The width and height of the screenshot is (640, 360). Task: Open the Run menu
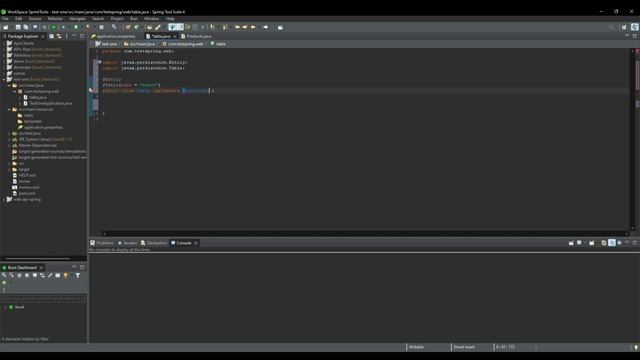point(133,19)
